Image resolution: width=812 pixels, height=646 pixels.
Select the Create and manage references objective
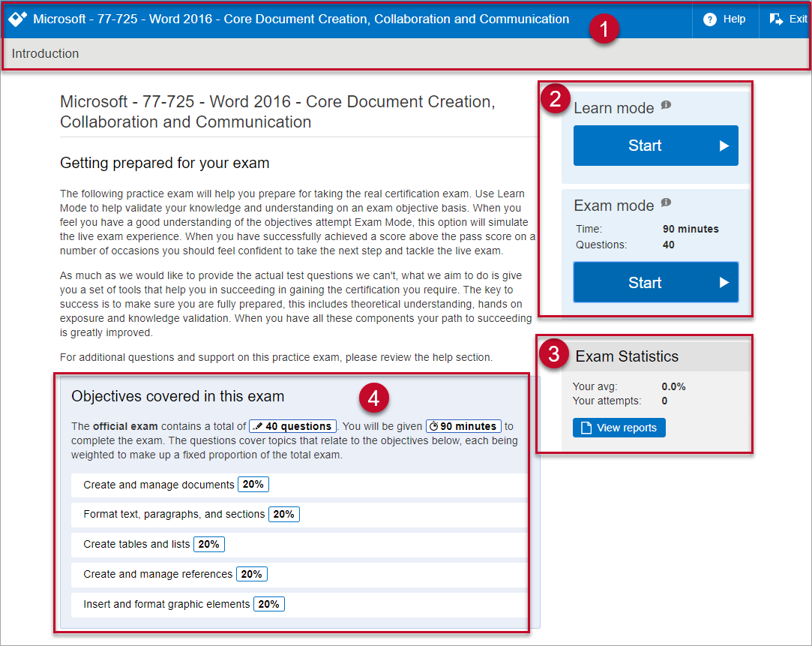(x=158, y=574)
